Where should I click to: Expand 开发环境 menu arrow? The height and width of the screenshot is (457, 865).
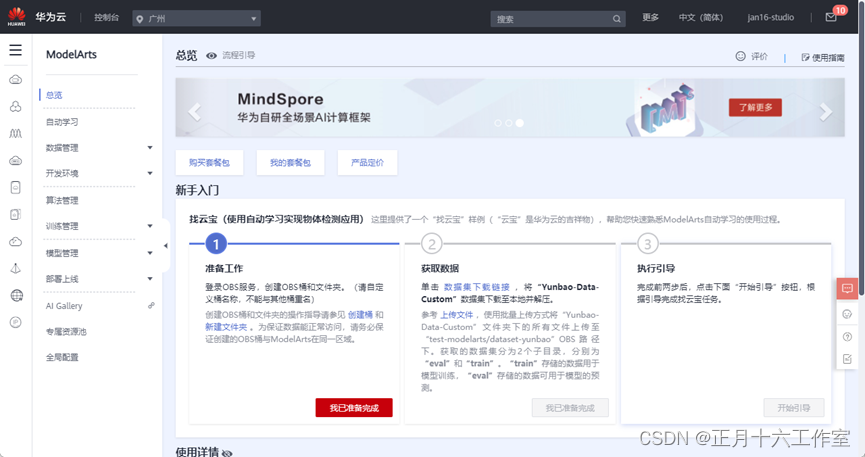150,173
